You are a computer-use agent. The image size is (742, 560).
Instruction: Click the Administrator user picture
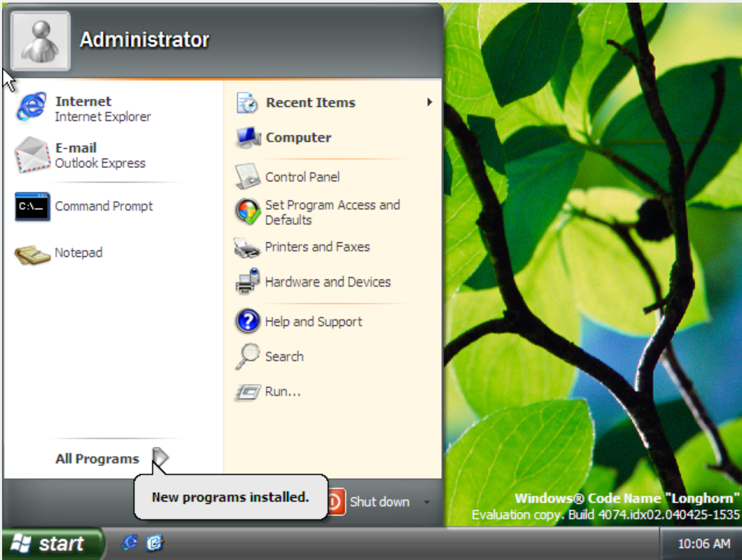[40, 41]
